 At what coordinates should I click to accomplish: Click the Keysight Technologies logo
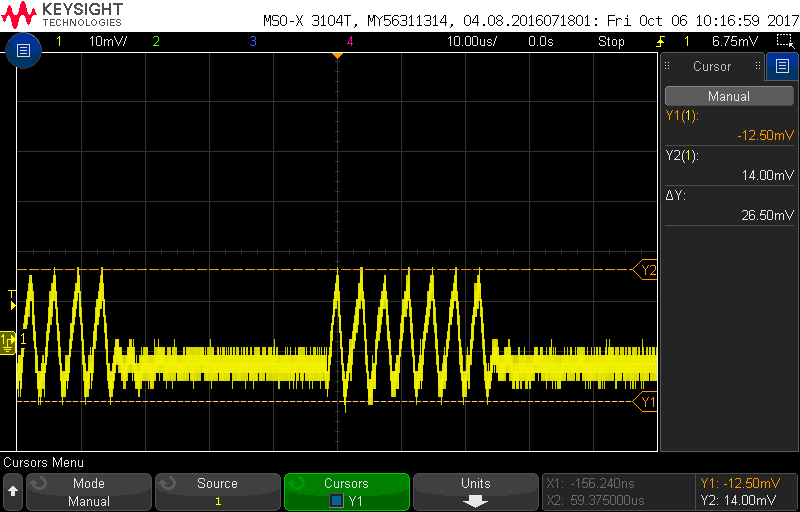click(x=62, y=15)
